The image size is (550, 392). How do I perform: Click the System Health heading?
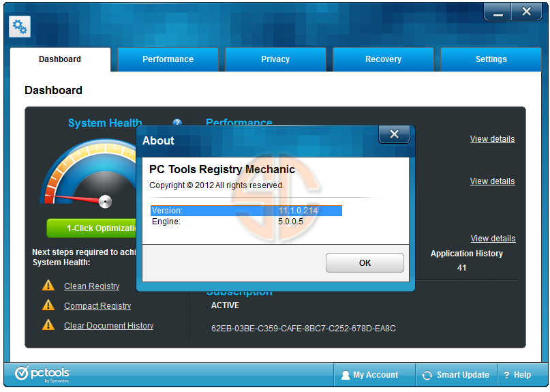click(105, 123)
